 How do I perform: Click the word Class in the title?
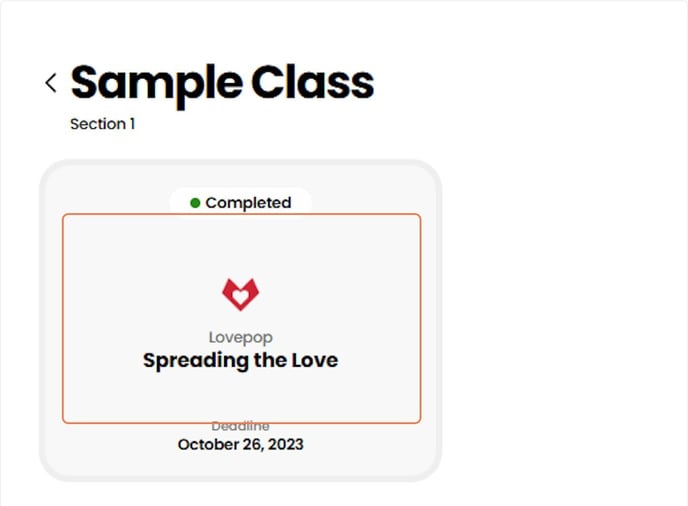tap(312, 83)
